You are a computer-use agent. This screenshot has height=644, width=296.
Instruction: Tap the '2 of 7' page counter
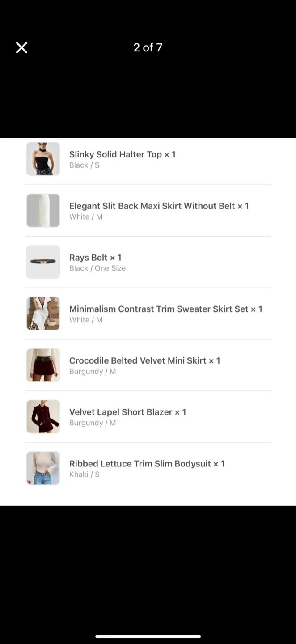[x=148, y=47]
